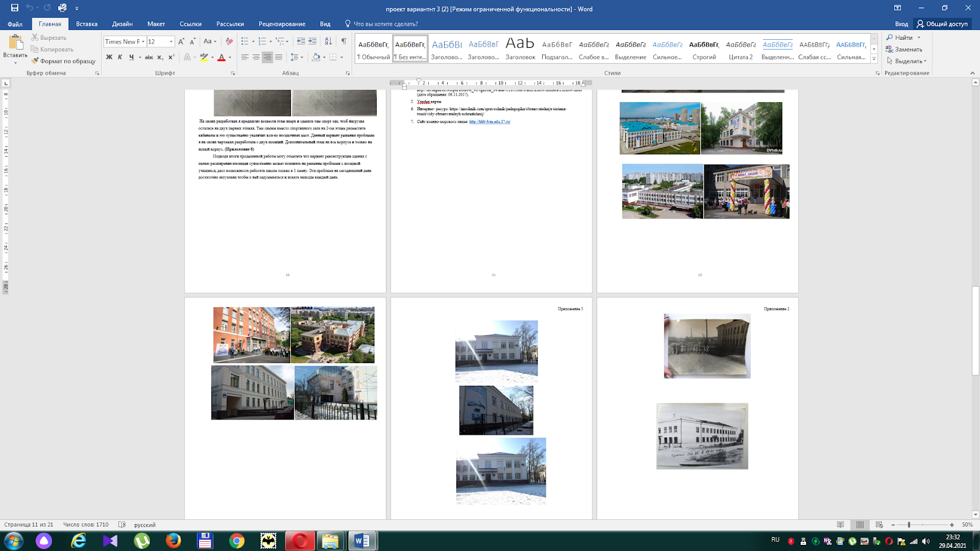Zoom out with minus button
The width and height of the screenshot is (980, 551).
[x=893, y=525]
